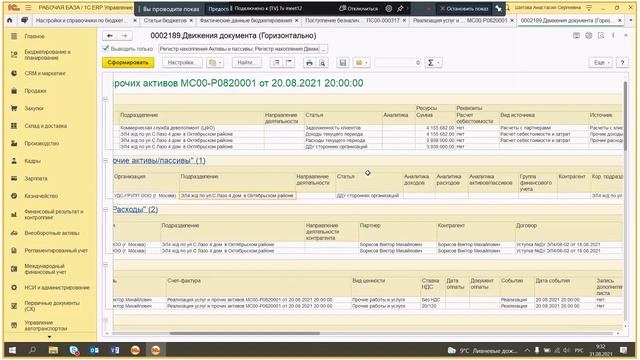Open Управление автотранспортом section

[x=46, y=325]
